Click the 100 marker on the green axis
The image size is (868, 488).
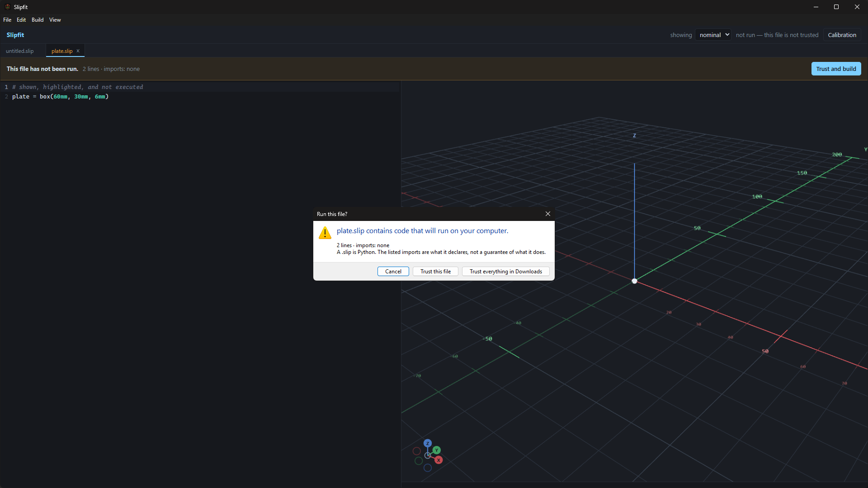pyautogui.click(x=757, y=197)
